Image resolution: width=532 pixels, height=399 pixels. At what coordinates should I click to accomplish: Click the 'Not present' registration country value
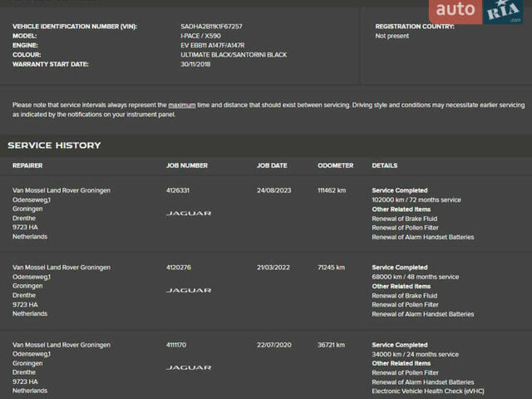[392, 37]
